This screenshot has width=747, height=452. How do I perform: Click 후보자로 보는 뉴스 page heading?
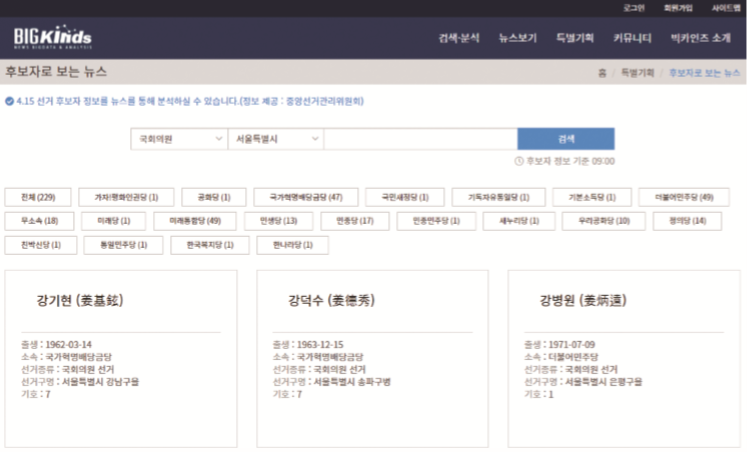[x=56, y=72]
